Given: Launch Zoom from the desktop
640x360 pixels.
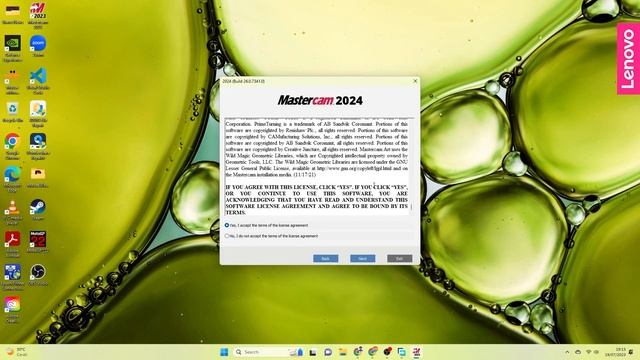Looking at the screenshot, I should pos(38,46).
